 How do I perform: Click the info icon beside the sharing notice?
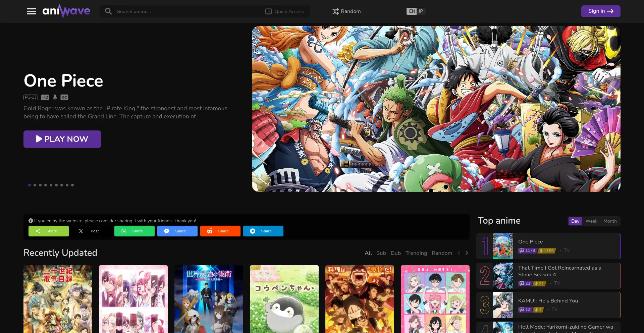pyautogui.click(x=31, y=221)
